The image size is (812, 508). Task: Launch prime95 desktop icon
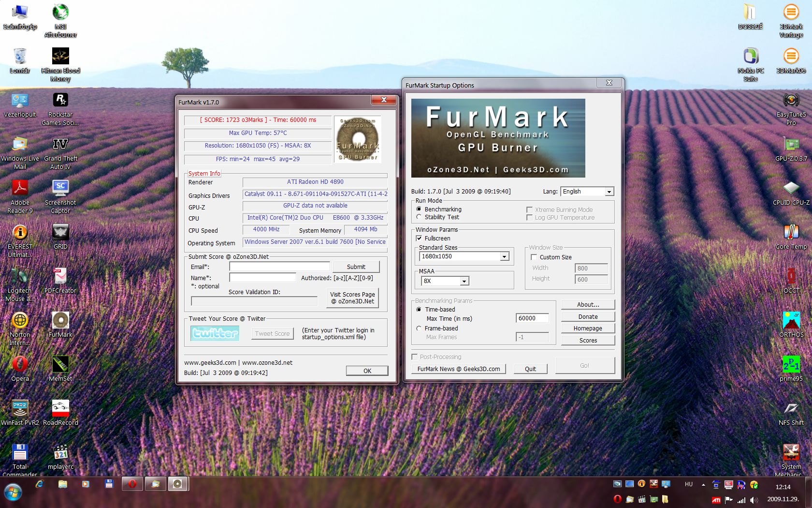pos(791,368)
